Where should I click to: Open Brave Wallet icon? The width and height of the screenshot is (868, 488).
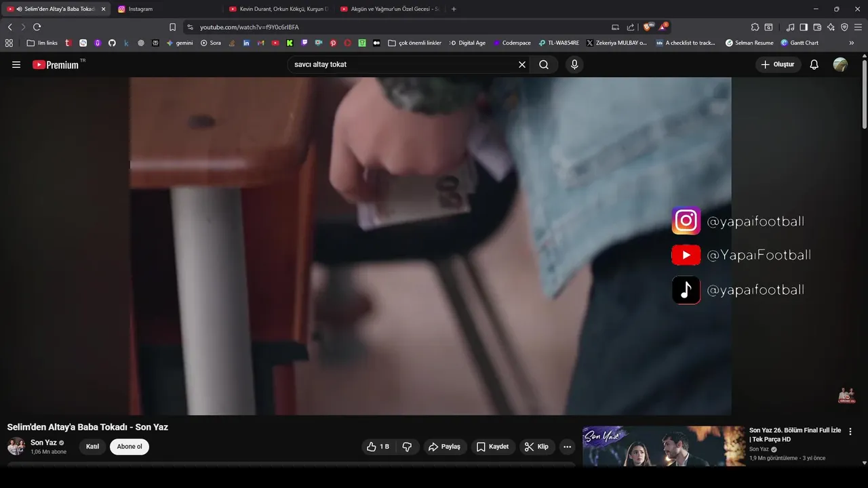tap(817, 27)
